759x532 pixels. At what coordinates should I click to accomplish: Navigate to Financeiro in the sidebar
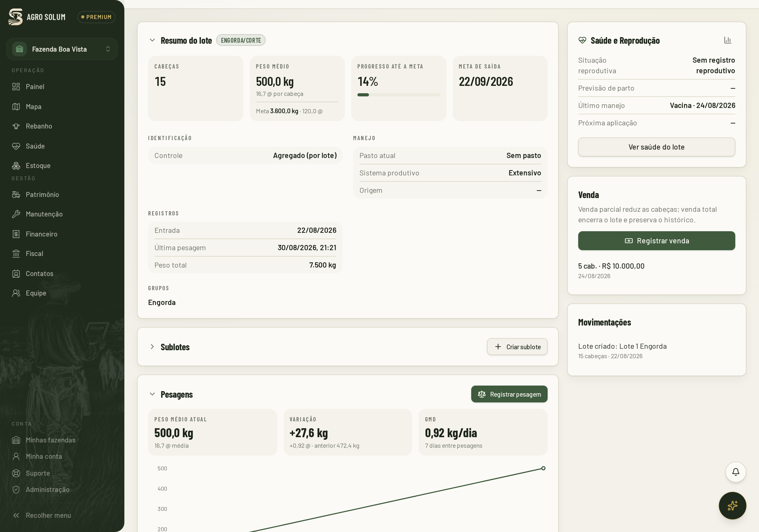62,234
